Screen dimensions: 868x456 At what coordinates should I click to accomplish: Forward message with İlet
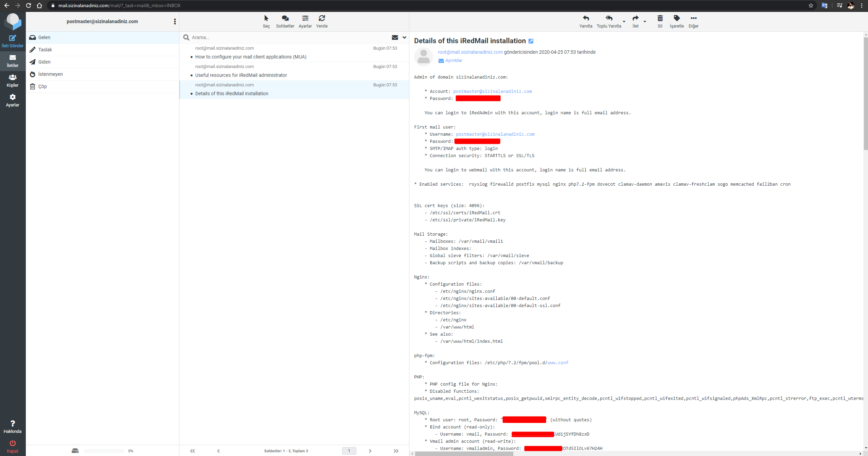[x=635, y=21]
